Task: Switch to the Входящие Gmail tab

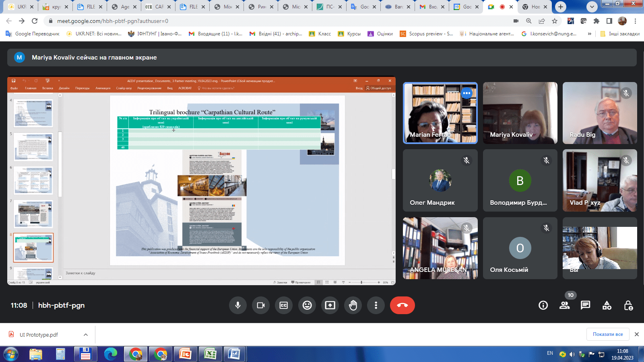Action: [429, 7]
